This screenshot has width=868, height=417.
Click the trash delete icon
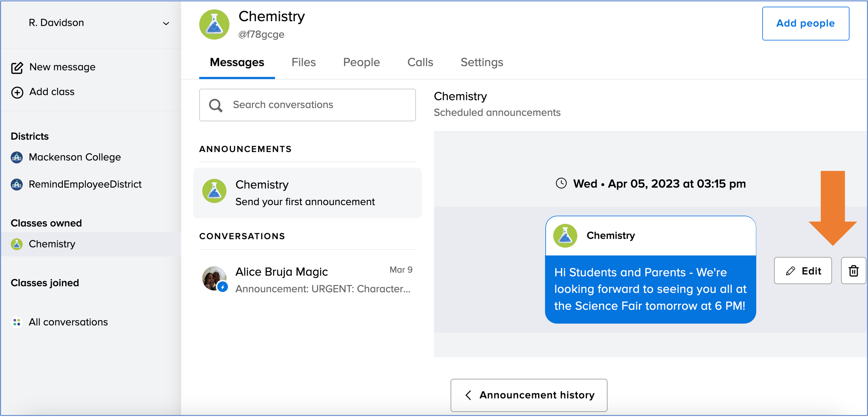pyautogui.click(x=853, y=270)
